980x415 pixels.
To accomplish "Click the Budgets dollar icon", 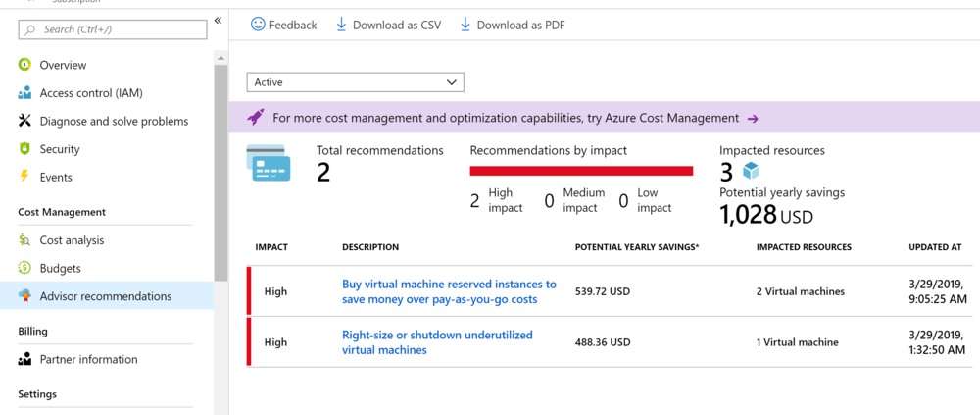I will pyautogui.click(x=24, y=269).
